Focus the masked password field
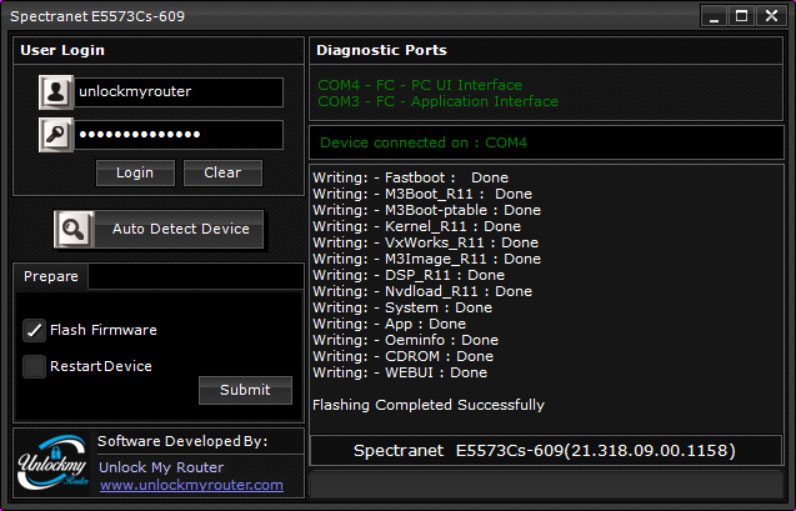 point(179,135)
